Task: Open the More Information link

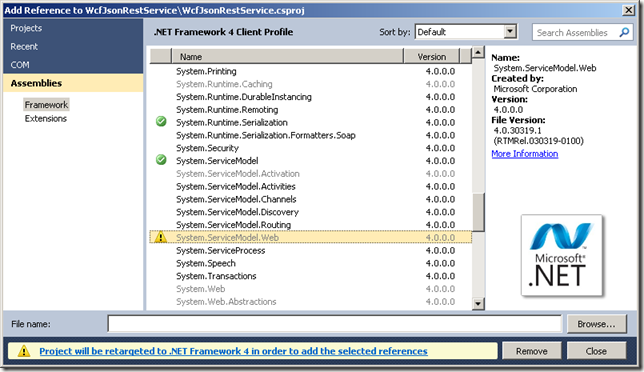Action: pyautogui.click(x=524, y=154)
